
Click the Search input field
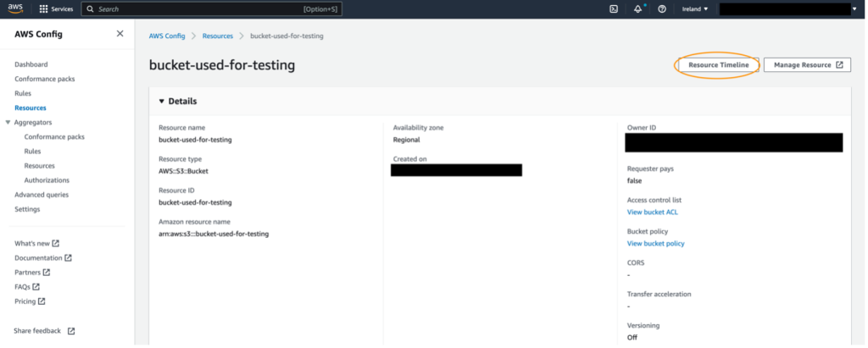211,8
